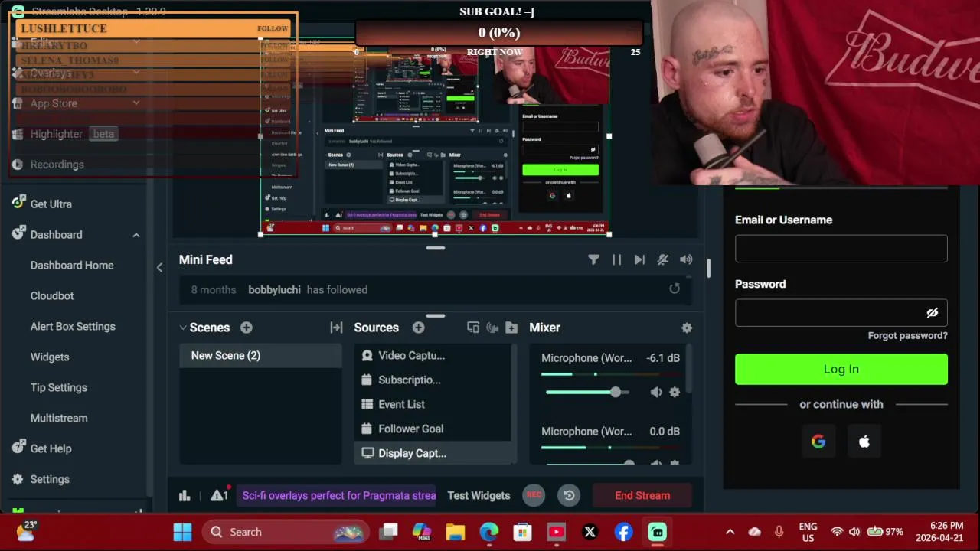Select the Video Capture source

pos(434,355)
